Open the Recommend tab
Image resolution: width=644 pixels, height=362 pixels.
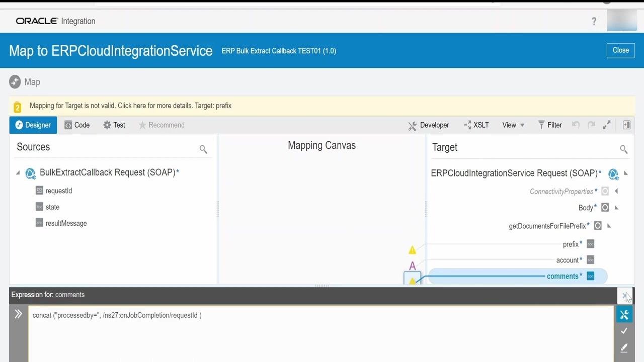[162, 125]
